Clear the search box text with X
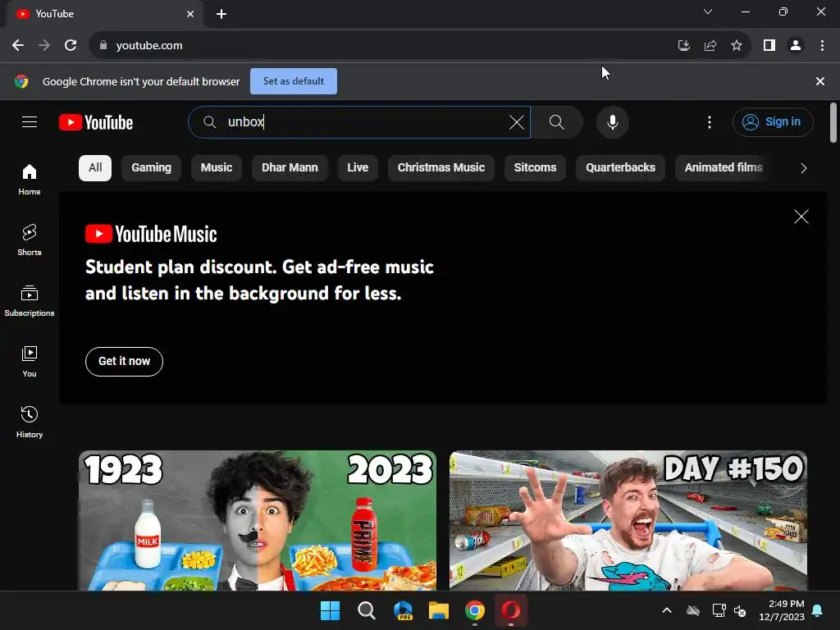This screenshot has height=630, width=840. click(x=517, y=122)
